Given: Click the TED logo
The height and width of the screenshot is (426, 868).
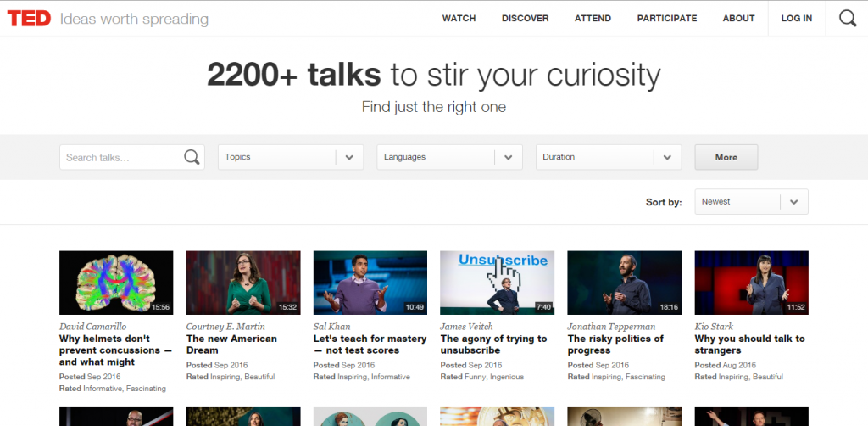Looking at the screenshot, I should tap(30, 19).
